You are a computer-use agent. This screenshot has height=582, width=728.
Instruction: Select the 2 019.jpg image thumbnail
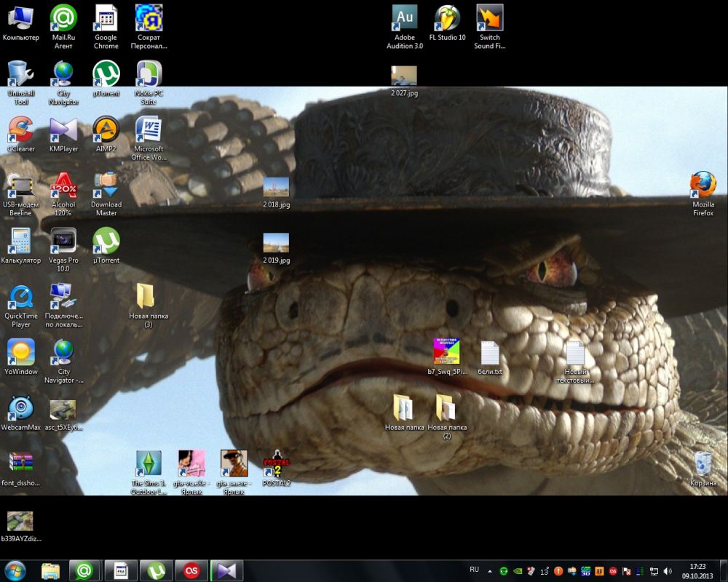[276, 247]
